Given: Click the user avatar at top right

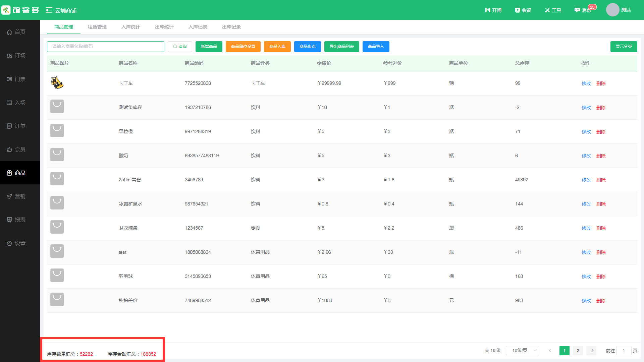Looking at the screenshot, I should coord(612,10).
